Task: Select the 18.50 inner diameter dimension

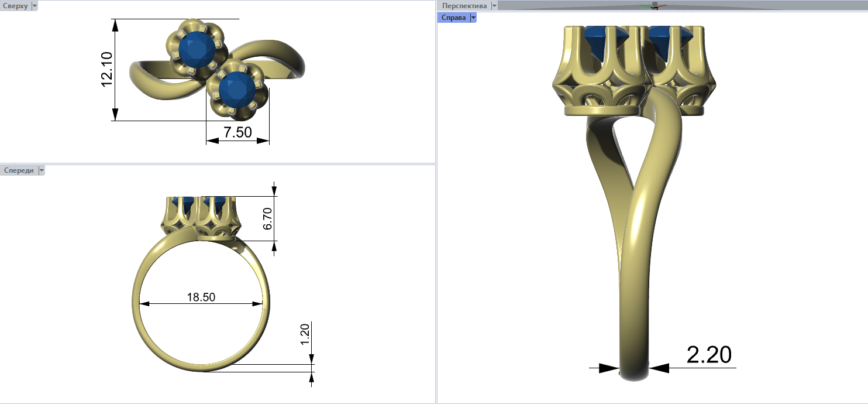Action: click(201, 297)
